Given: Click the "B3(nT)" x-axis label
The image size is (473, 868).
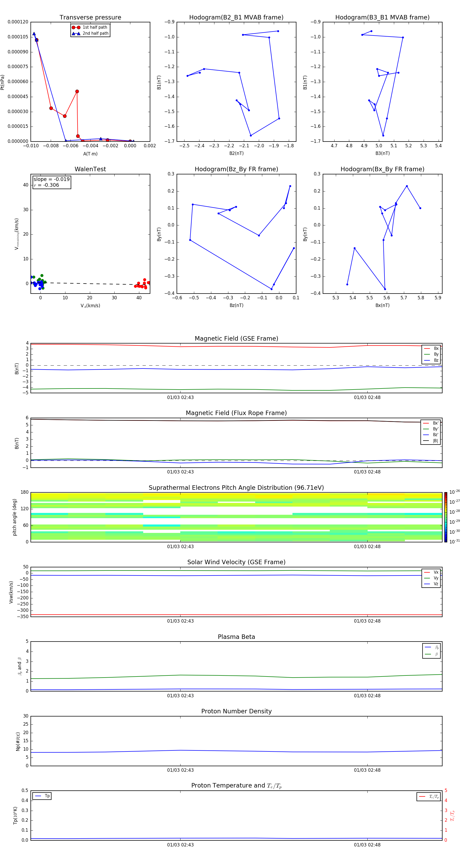Looking at the screenshot, I should point(382,153).
